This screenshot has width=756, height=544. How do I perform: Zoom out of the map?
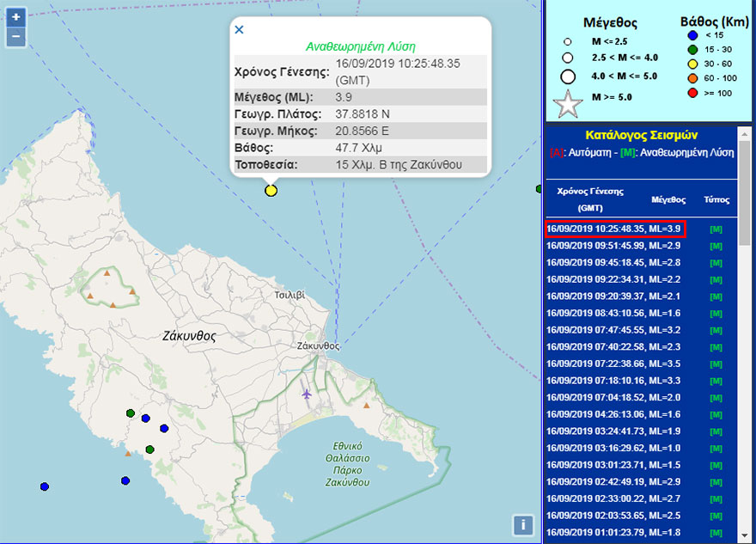point(15,37)
